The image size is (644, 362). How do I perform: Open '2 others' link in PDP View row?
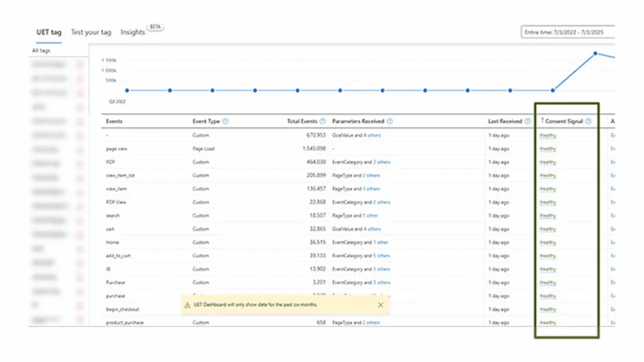point(382,202)
